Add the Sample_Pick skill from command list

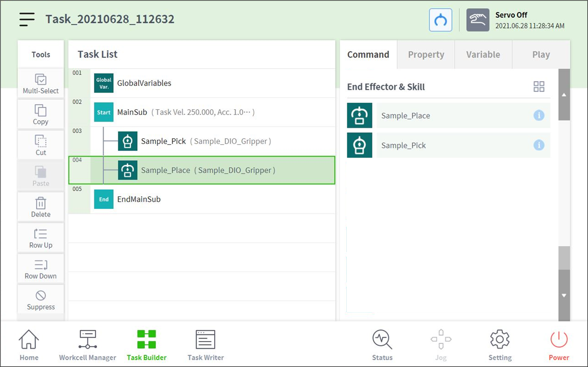pyautogui.click(x=404, y=145)
